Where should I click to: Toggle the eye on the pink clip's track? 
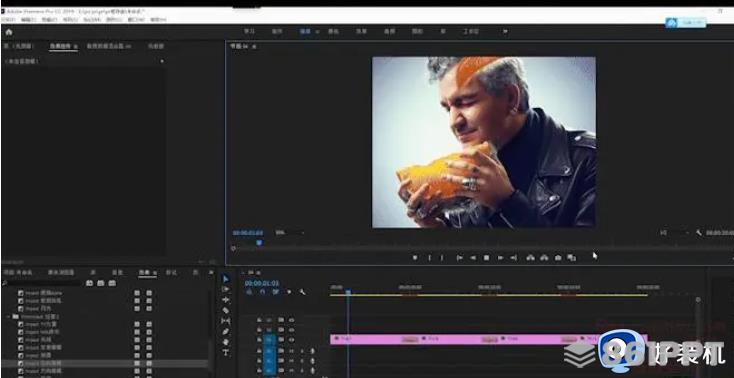[x=291, y=340]
